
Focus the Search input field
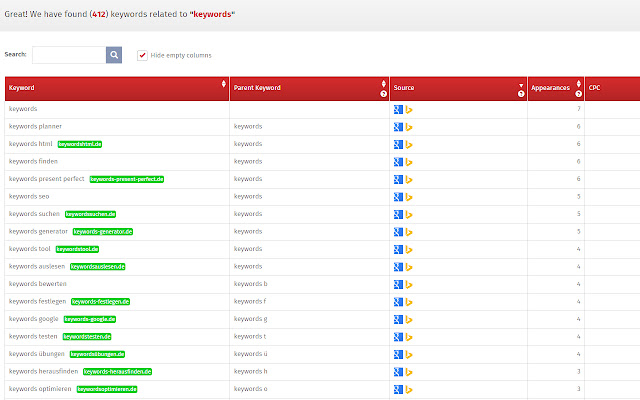[69, 55]
